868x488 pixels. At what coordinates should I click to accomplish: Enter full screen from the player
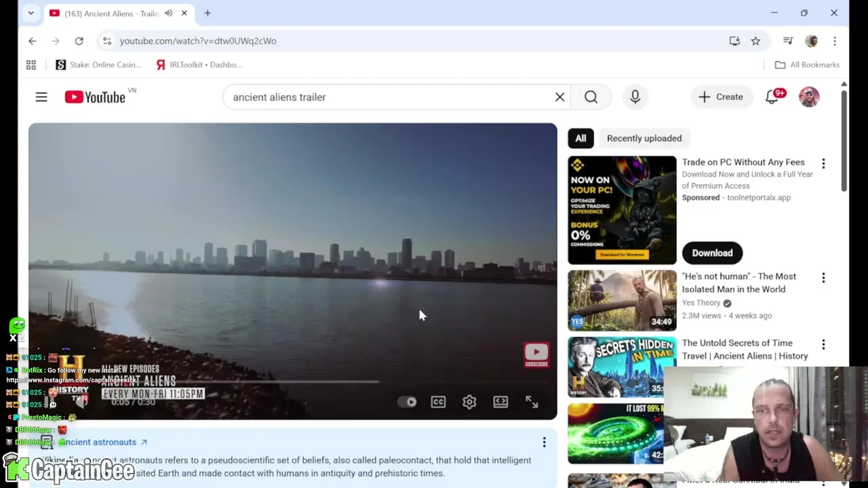click(532, 402)
